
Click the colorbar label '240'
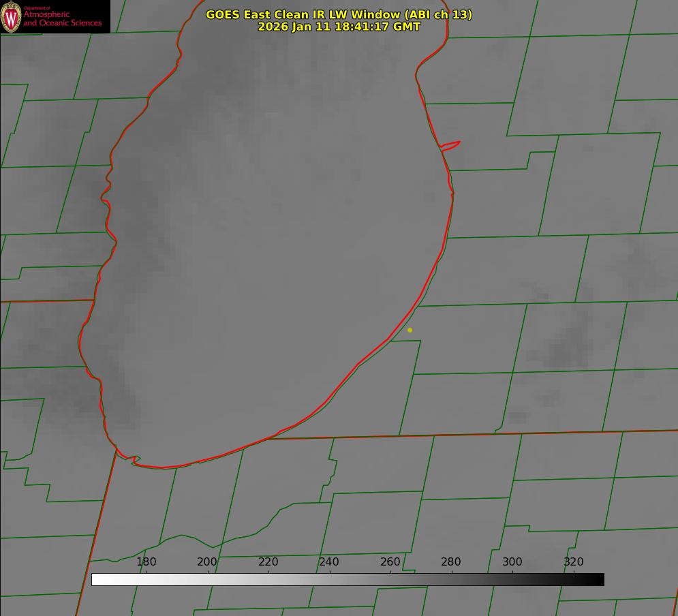click(329, 562)
